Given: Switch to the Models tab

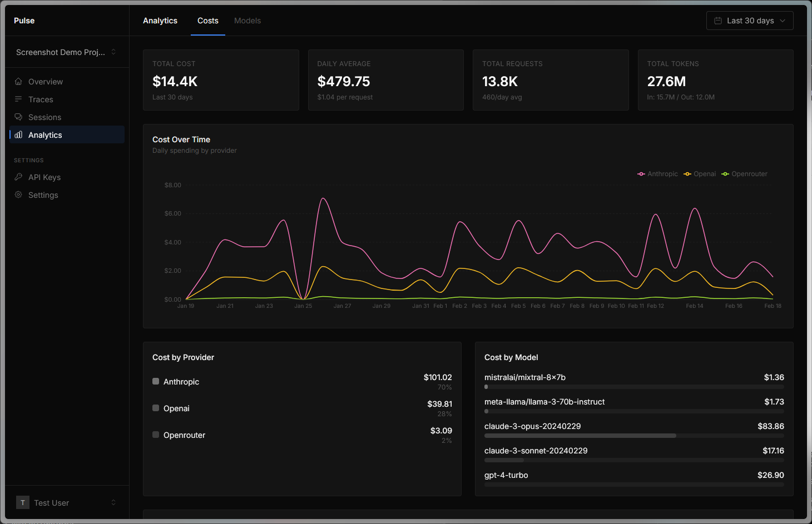Looking at the screenshot, I should 247,21.
